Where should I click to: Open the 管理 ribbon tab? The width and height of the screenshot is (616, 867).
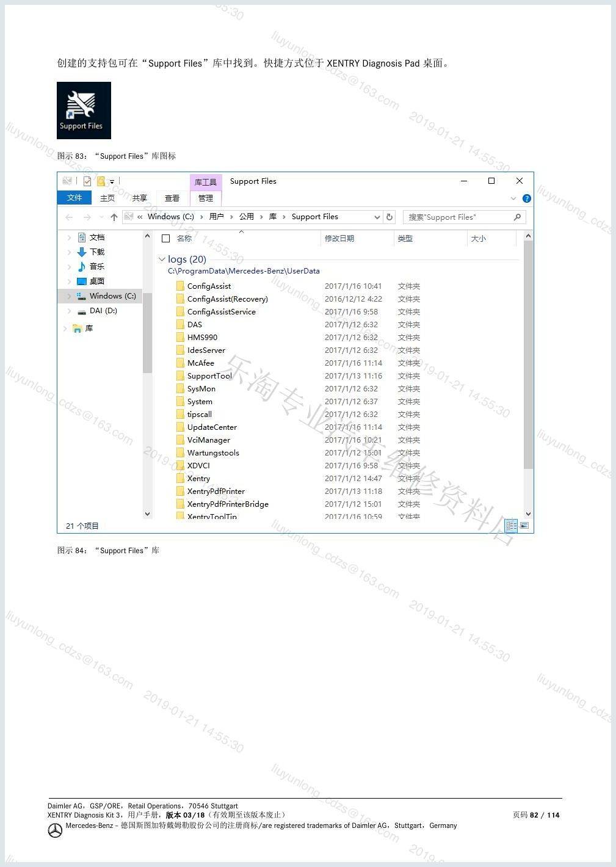[x=206, y=198]
